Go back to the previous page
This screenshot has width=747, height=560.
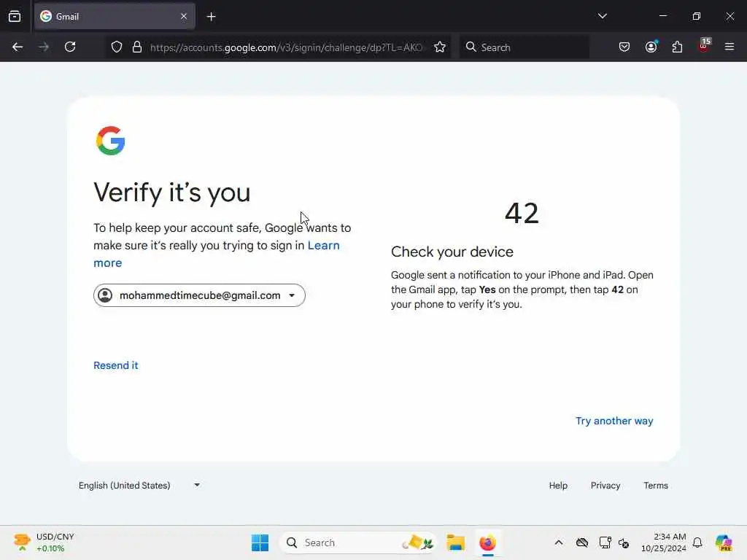click(x=18, y=47)
